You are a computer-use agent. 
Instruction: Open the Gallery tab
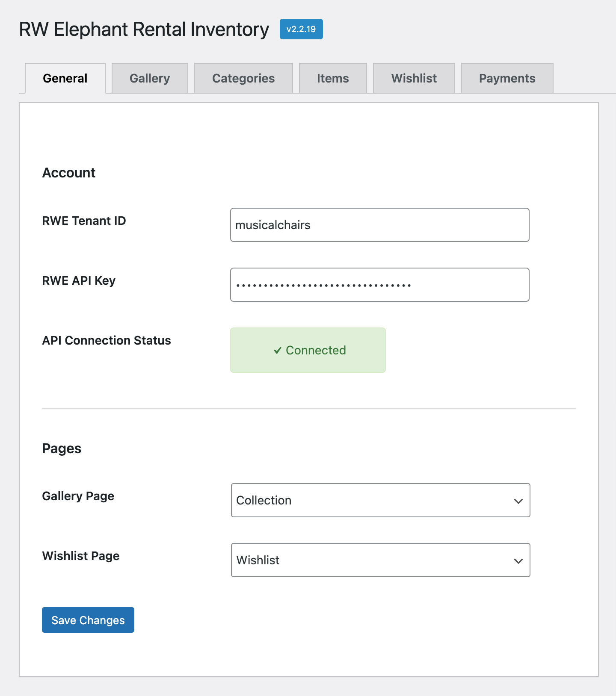click(x=150, y=78)
